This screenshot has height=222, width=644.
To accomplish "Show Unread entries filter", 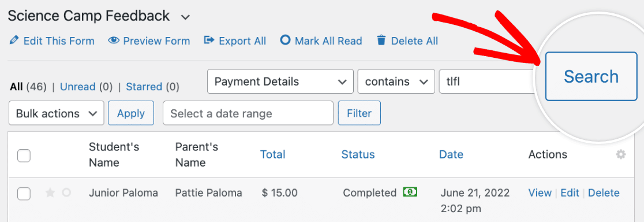I will (78, 87).
